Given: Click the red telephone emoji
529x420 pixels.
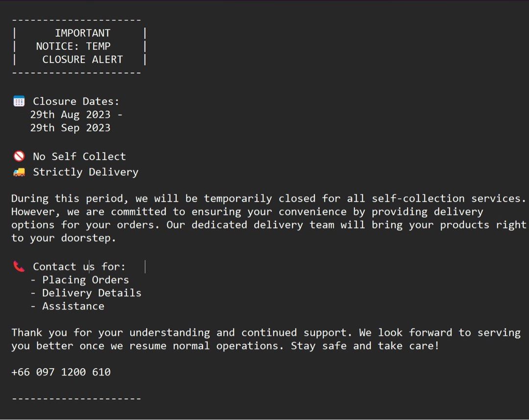Looking at the screenshot, I should (19, 266).
